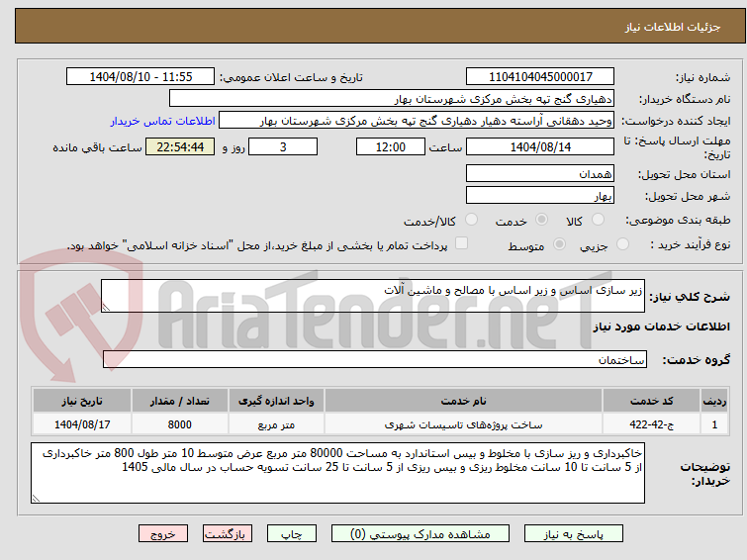747x560 pixels.
Task: Click the remaining time field 22:54:44
Action: click(180, 146)
